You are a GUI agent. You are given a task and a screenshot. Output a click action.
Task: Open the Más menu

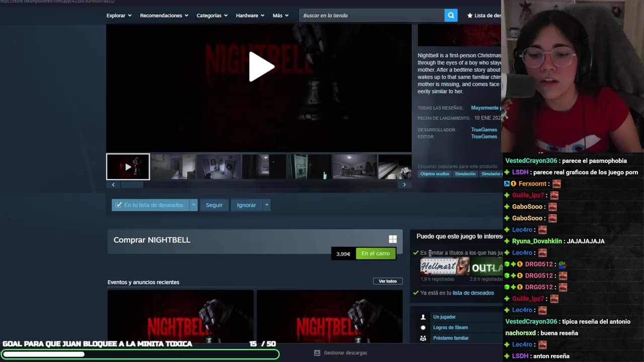coord(280,16)
